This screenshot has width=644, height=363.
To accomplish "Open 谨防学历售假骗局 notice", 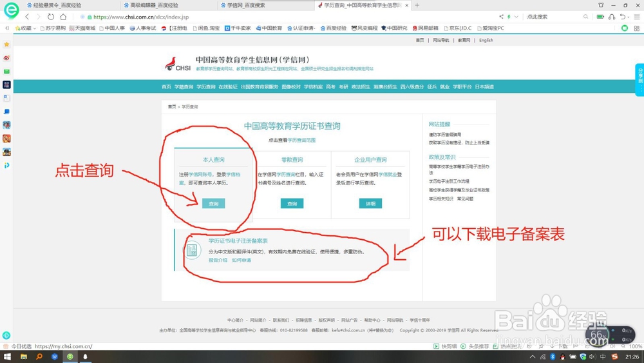I will point(445,134).
